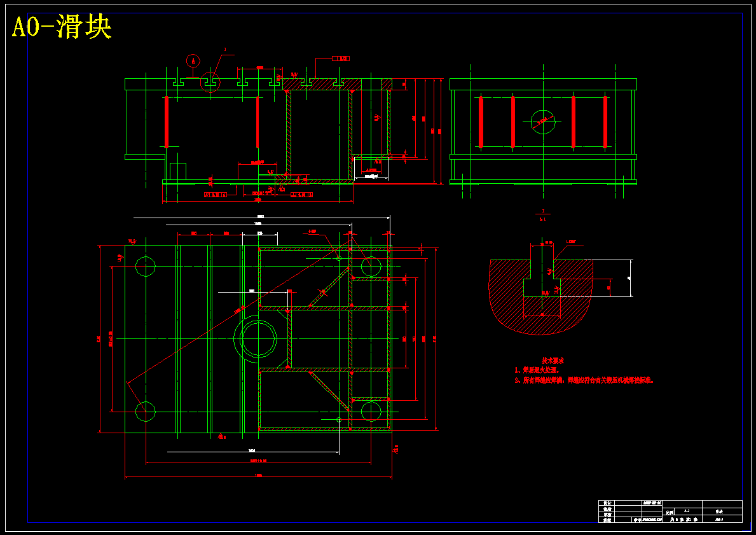Viewport: 756px width, 535px height.
Task: Click the "设计" cell in the title block
Action: [607, 503]
